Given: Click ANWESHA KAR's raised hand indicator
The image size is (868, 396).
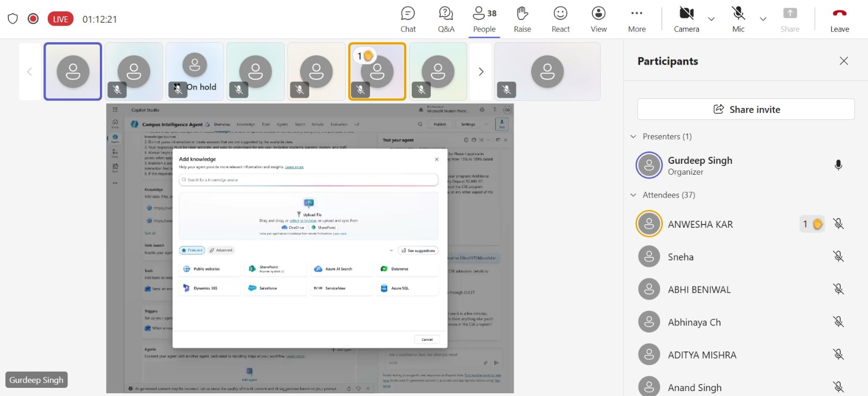Looking at the screenshot, I should [812, 223].
